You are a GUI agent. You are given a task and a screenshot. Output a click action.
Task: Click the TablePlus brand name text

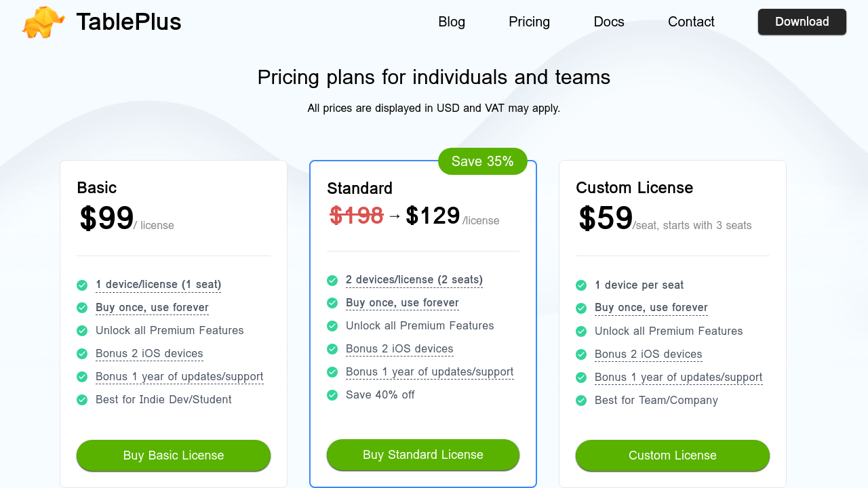pyautogui.click(x=129, y=22)
